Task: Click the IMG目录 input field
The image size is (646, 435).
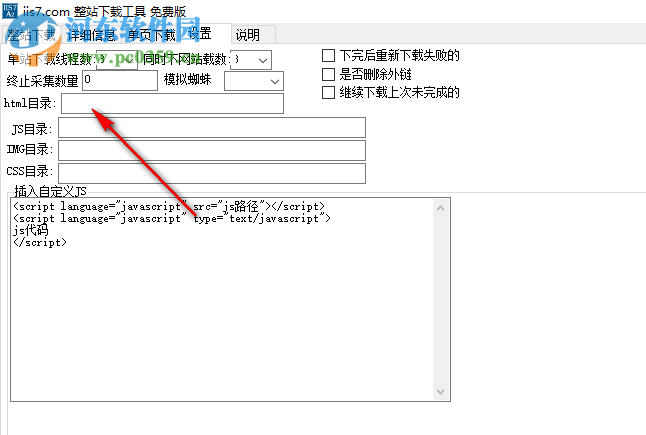Action: click(212, 150)
